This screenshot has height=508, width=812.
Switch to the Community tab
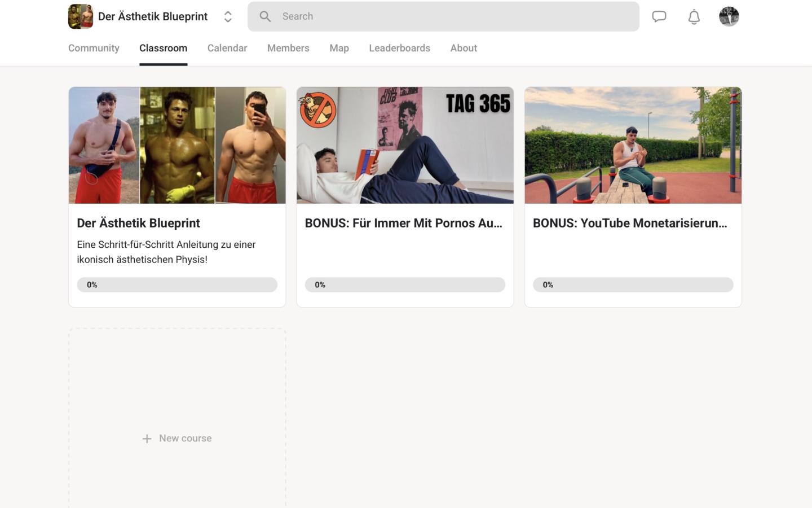click(94, 48)
